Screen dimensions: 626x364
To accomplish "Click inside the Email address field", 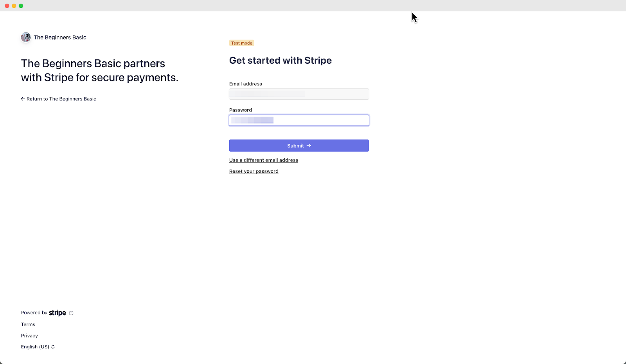I will pos(299,94).
